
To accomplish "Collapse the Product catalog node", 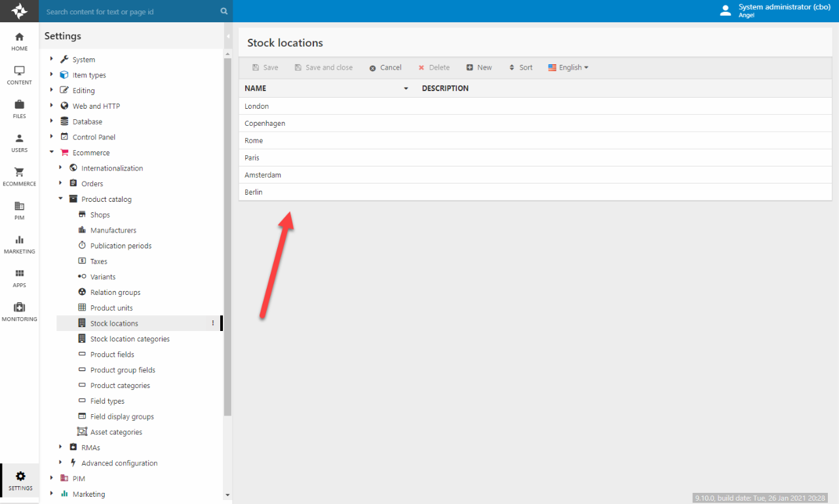I will point(60,199).
